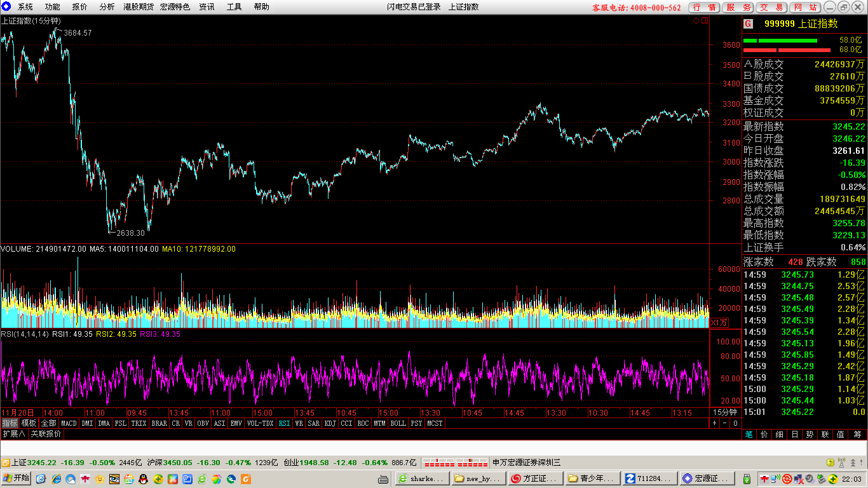Screen dimensions: 868x488
Task: Select the BOLL indicator tab
Action: click(x=398, y=423)
